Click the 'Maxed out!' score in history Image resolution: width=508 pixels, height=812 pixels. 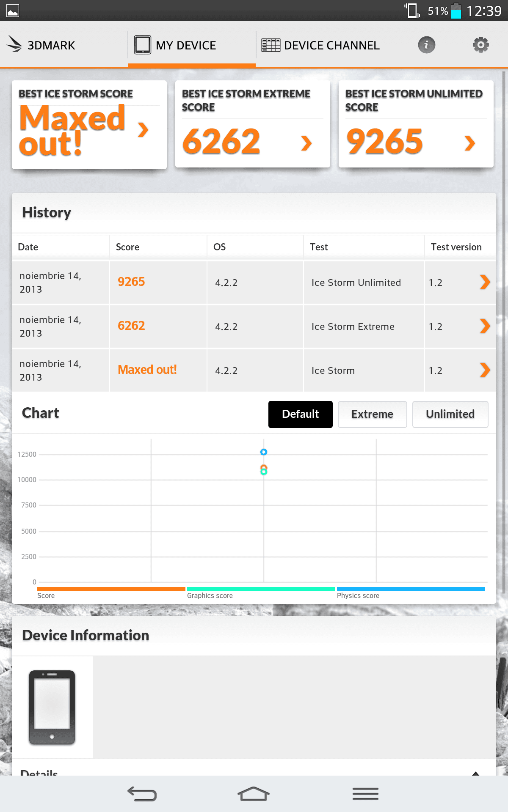[x=147, y=370]
